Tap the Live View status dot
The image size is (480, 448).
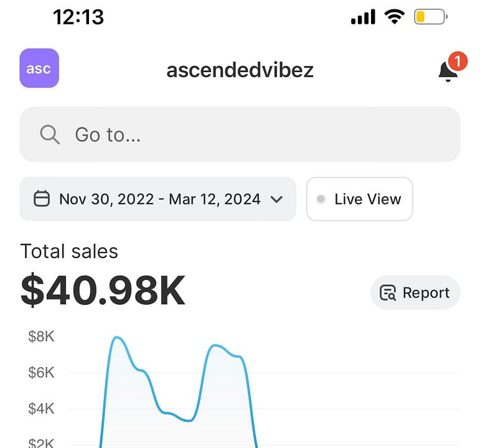(x=321, y=199)
